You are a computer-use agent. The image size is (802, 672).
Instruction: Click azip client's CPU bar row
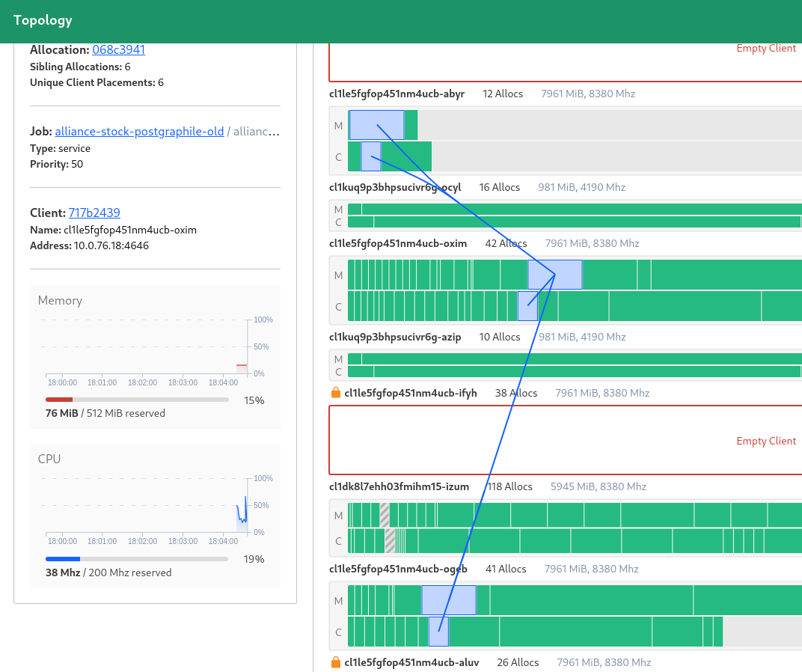pyautogui.click(x=575, y=372)
